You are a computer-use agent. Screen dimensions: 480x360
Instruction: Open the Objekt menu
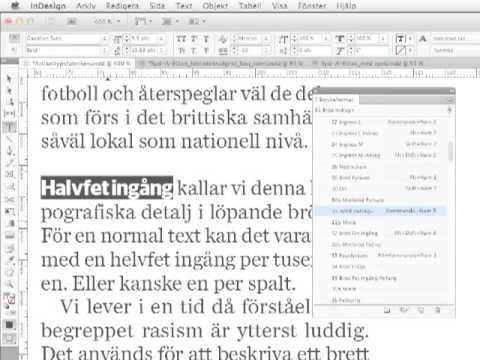point(215,6)
